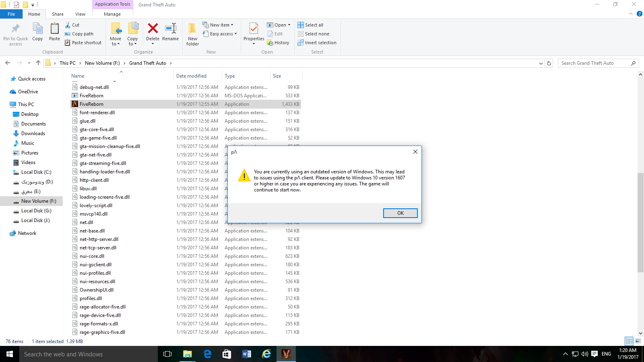Switch to the large icons view in the status bar
Image resolution: width=644 pixels, height=362 pixels.
638,341
